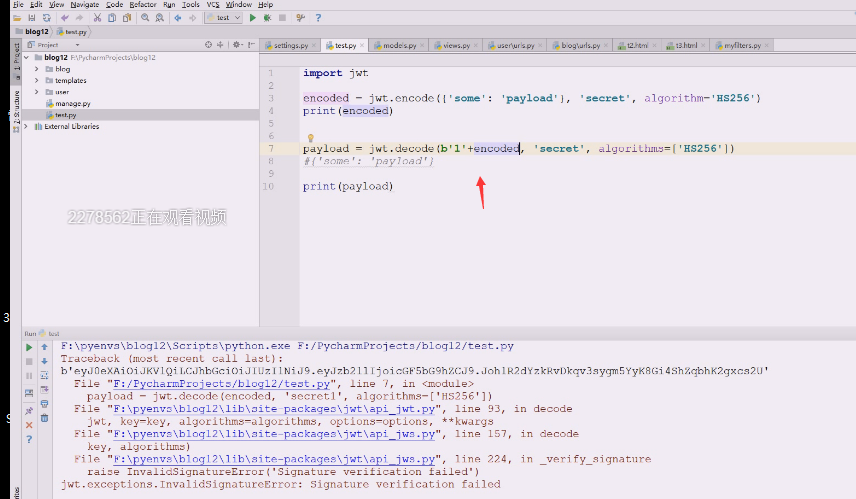
Task: Click the toolbar Help question mark
Action: (x=318, y=18)
